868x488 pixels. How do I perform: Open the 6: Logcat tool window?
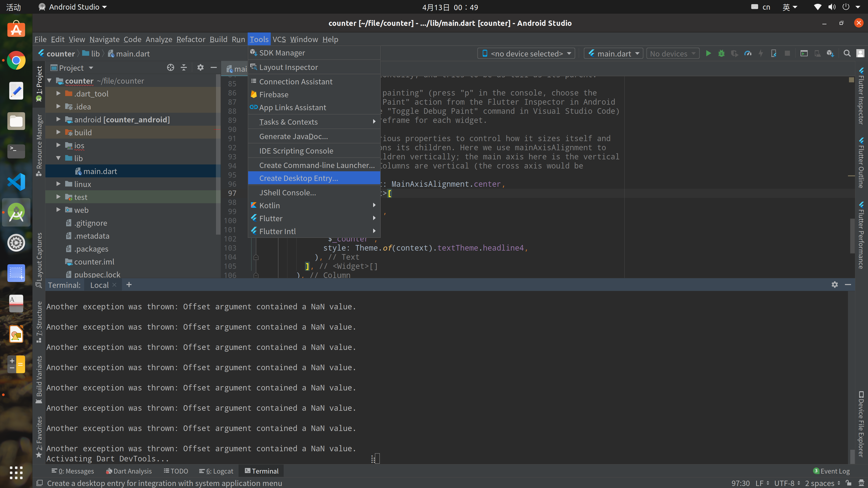click(216, 471)
